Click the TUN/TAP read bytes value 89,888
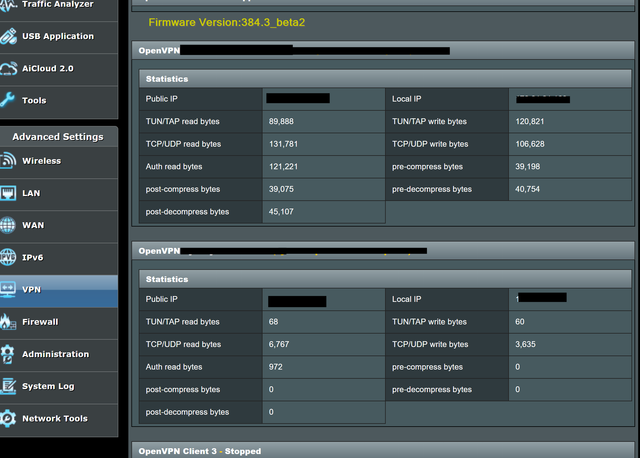 pyautogui.click(x=281, y=122)
